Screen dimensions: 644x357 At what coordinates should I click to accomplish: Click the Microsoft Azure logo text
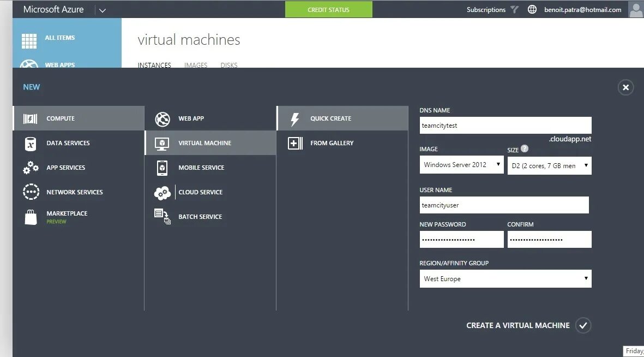coord(53,9)
